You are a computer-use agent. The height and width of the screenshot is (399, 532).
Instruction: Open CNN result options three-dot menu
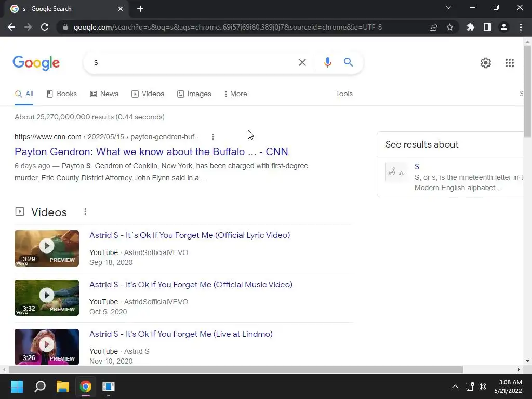(x=212, y=137)
